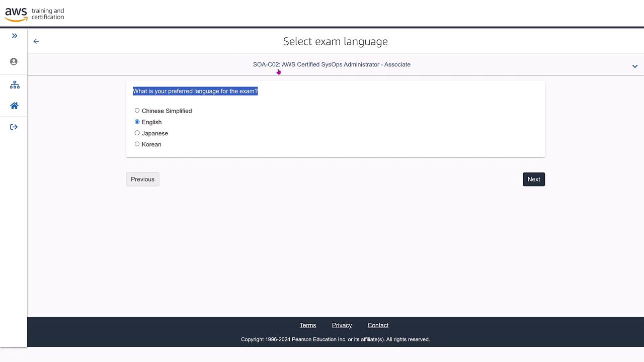The height and width of the screenshot is (362, 644).
Task: Click the back arrow beside page title
Action: (36, 41)
